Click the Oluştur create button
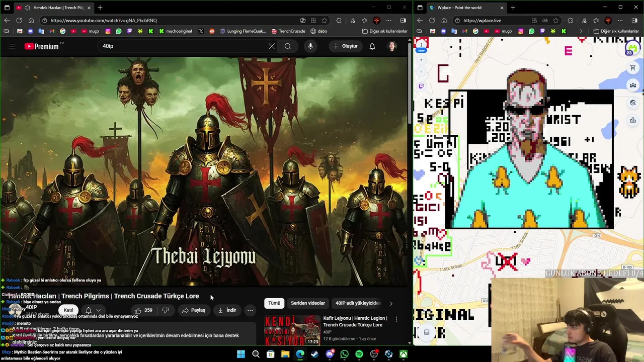This screenshot has height=362, width=644. [345, 46]
